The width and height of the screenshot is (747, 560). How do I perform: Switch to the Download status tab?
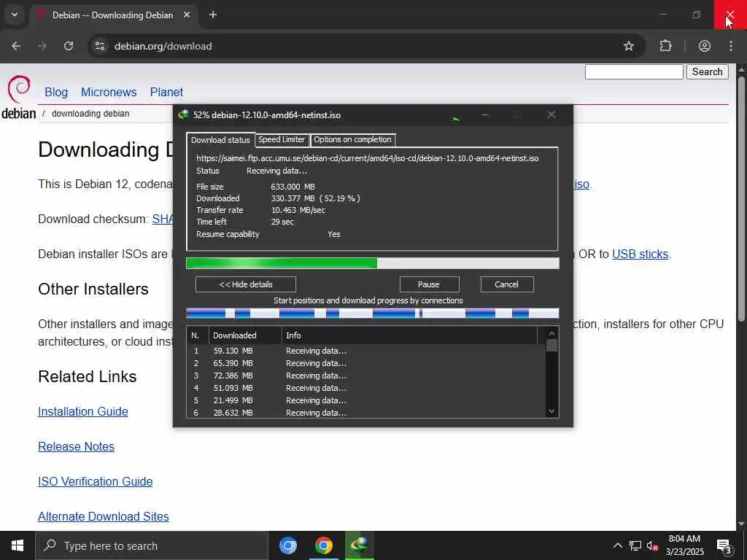(x=220, y=140)
